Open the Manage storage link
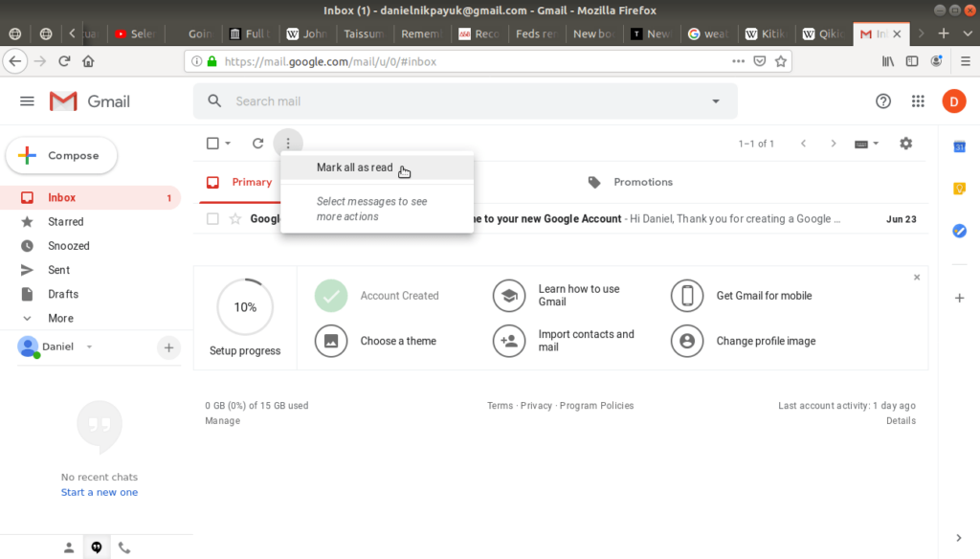Viewport: 980px width, 559px height. (x=222, y=421)
